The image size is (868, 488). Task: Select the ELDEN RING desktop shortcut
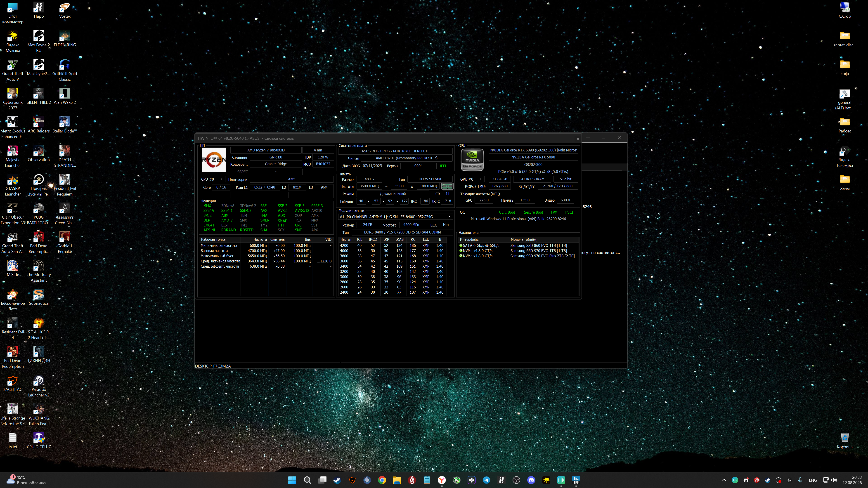65,39
